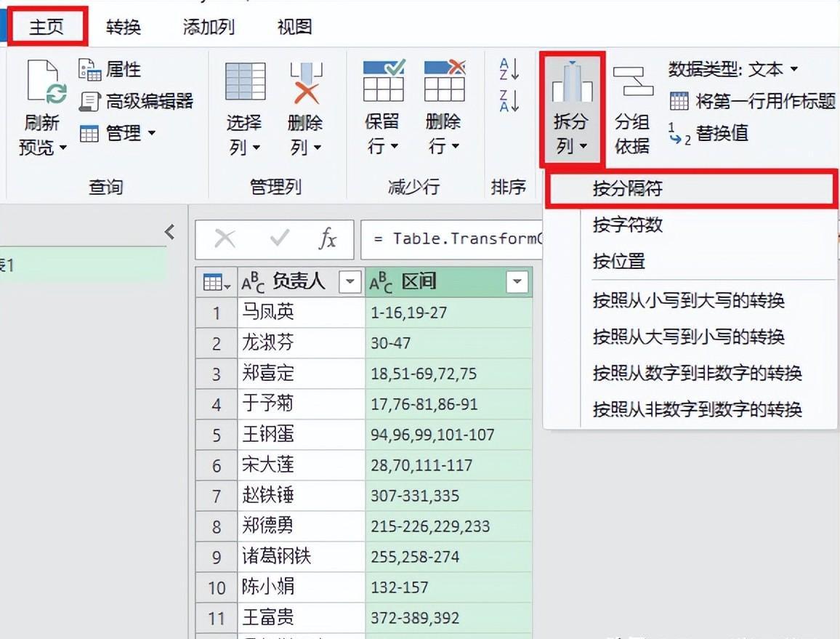The height and width of the screenshot is (639, 840).
Task: Click the Table.Transform formula bar
Action: coord(453,239)
